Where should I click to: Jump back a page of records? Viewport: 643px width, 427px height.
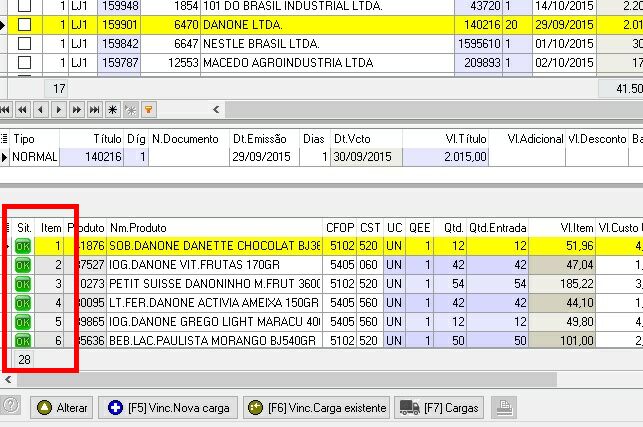click(x=23, y=110)
